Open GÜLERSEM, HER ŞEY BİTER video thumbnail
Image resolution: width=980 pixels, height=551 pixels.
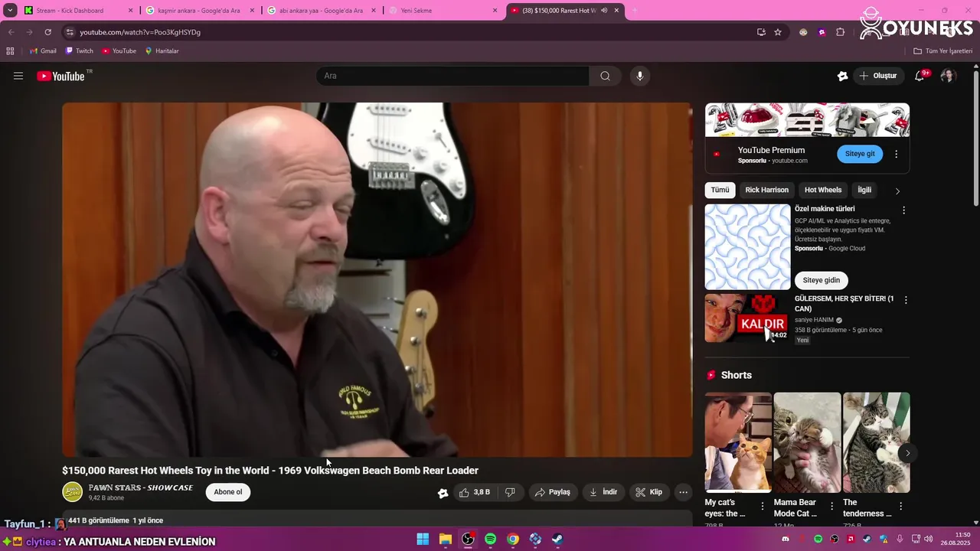click(x=747, y=318)
